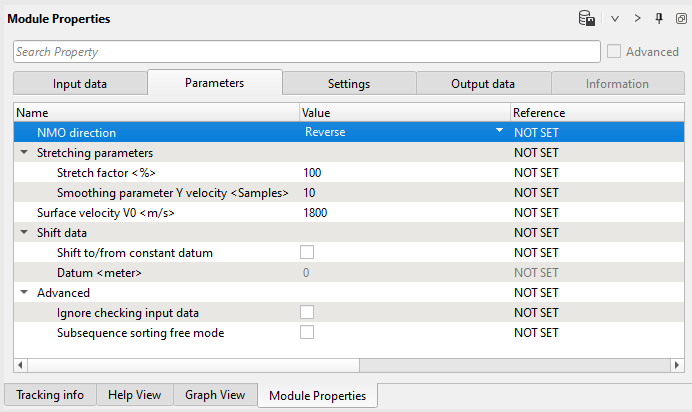Image resolution: width=692 pixels, height=412 pixels.
Task: Click the database save icon
Action: (x=587, y=18)
